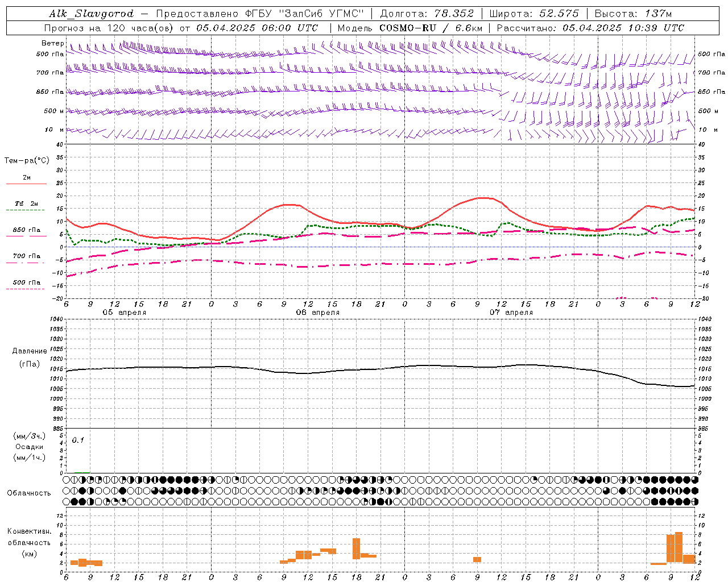The width and height of the screenshot is (728, 582).
Task: Click the lone orange convective bar on 07 апреля
Action: pos(477,560)
